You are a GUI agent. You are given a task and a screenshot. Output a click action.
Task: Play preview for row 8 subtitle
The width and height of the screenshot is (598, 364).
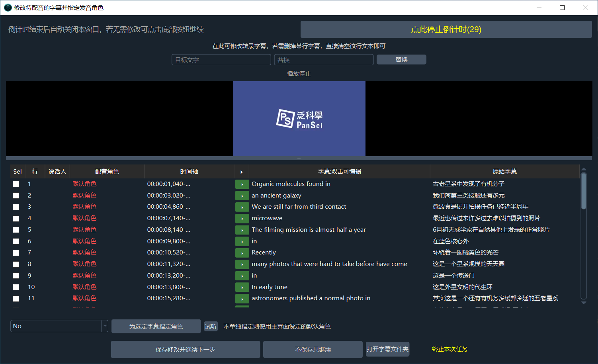click(242, 264)
